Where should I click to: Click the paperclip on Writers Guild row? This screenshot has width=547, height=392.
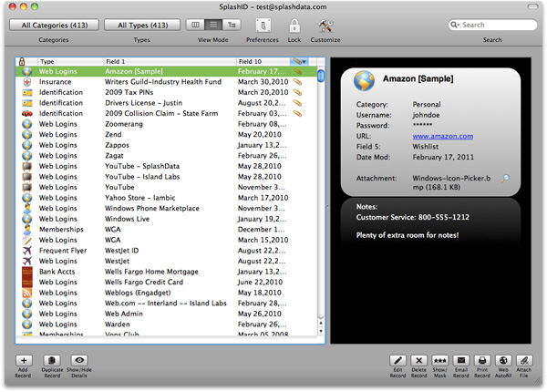point(297,82)
